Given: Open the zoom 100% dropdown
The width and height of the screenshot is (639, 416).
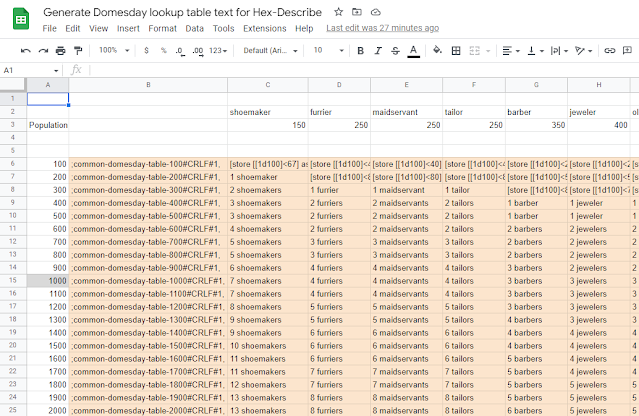Looking at the screenshot, I should coord(114,50).
